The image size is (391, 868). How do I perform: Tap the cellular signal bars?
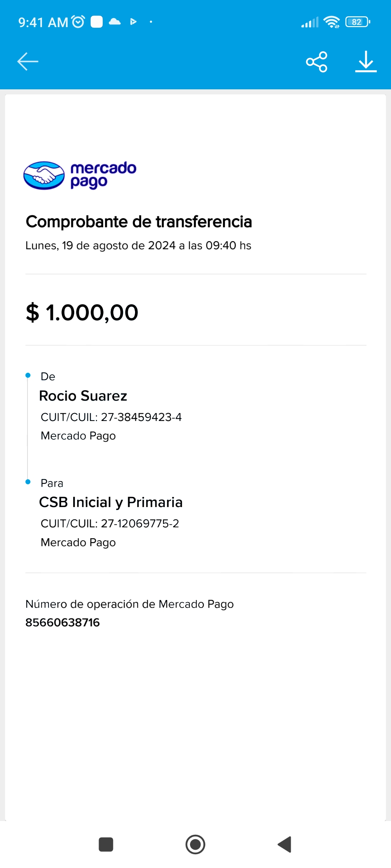310,22
